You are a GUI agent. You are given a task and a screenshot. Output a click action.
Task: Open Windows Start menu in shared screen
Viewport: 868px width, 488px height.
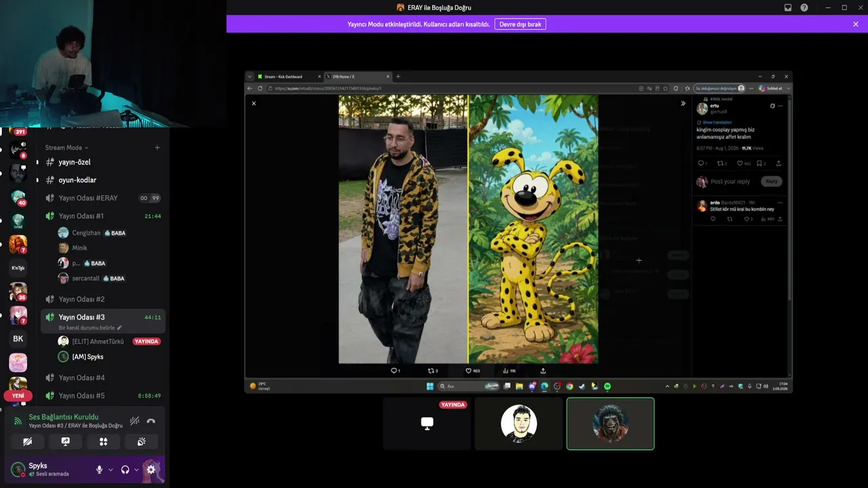(429, 386)
